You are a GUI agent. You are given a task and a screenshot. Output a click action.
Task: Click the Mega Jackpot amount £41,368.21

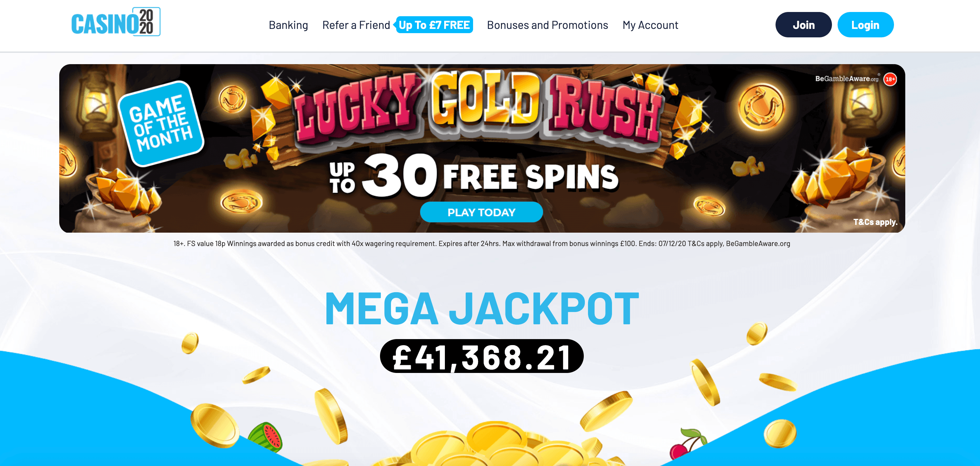coord(482,356)
